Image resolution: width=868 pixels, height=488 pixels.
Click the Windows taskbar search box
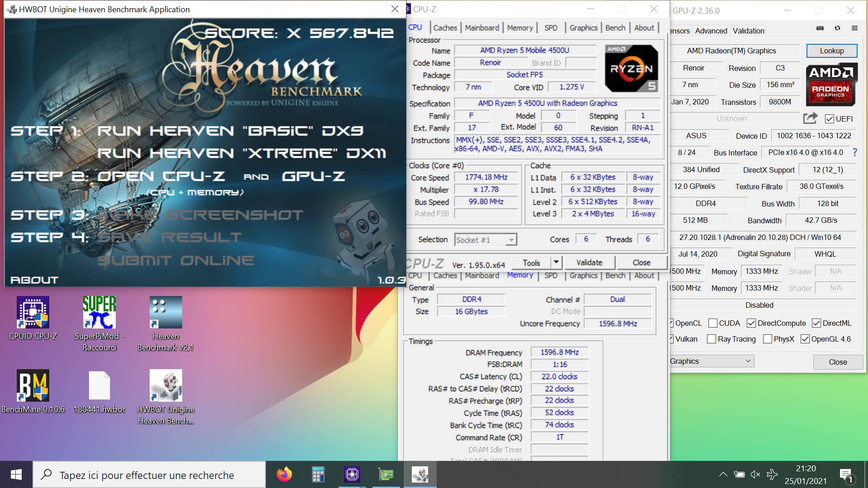[149, 474]
